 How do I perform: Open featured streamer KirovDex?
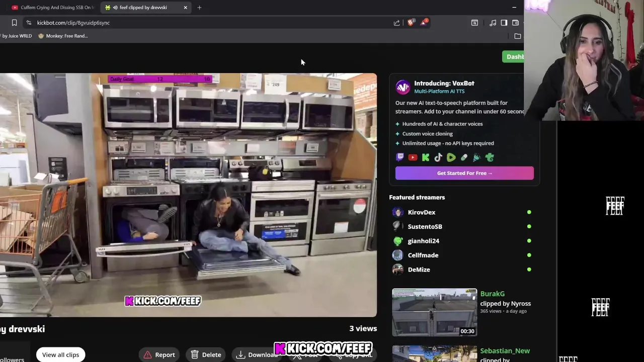(421, 212)
